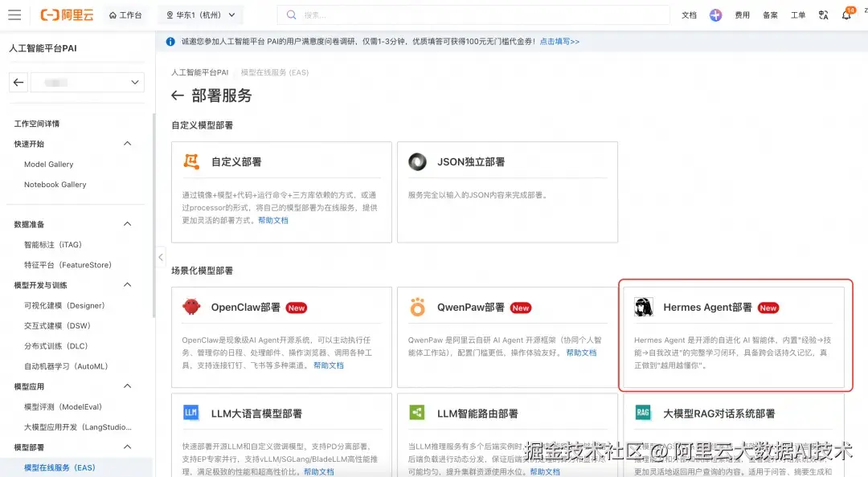
Task: Click the LLM大语言模型部署 icon
Action: (x=191, y=413)
